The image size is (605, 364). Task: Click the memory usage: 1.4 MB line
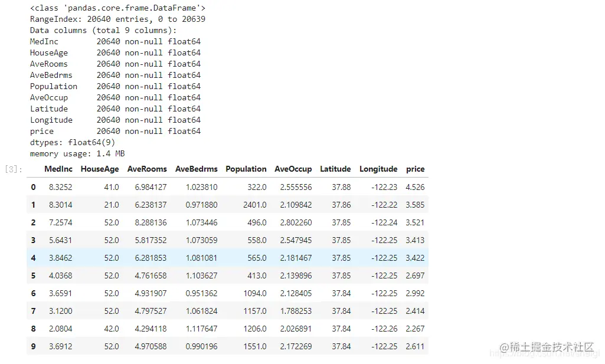[x=77, y=153]
